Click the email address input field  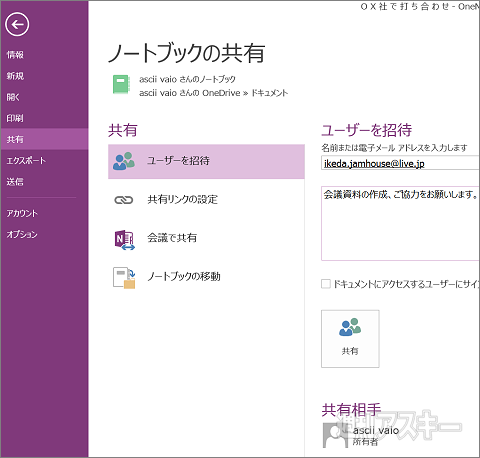pos(400,163)
